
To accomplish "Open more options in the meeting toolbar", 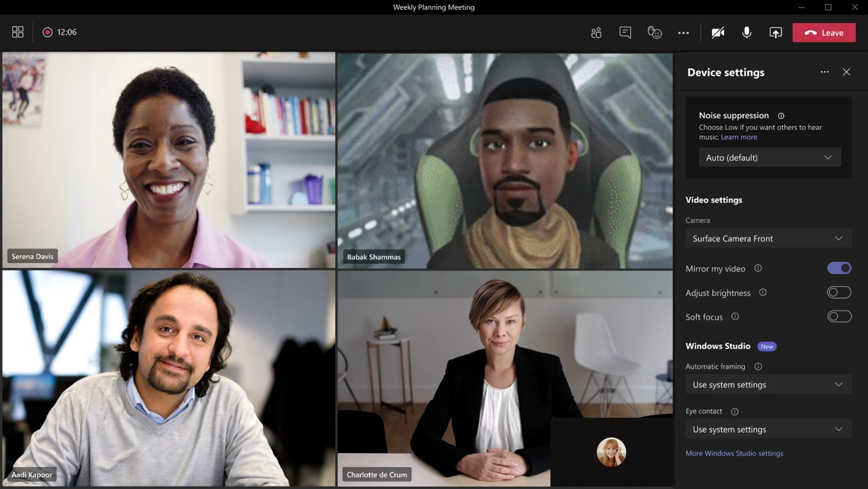I will [683, 32].
